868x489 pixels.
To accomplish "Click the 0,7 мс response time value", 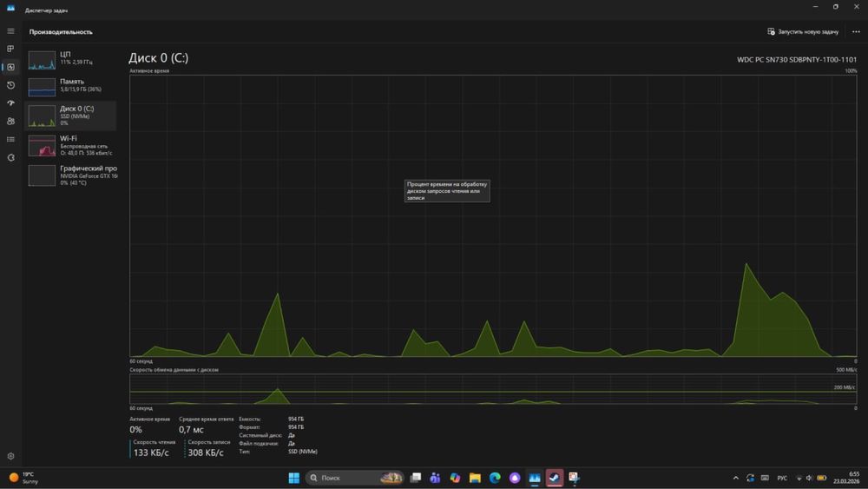I will pyautogui.click(x=191, y=430).
